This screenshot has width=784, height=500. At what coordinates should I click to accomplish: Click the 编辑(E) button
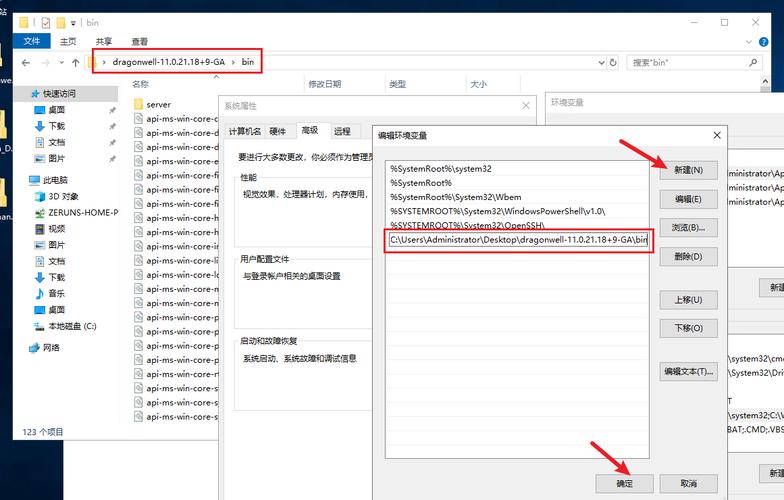point(688,199)
